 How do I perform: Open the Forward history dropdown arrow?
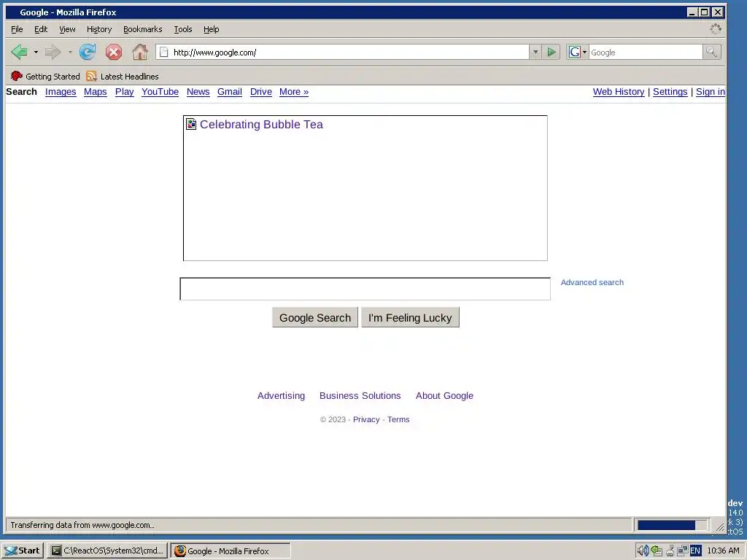click(70, 52)
